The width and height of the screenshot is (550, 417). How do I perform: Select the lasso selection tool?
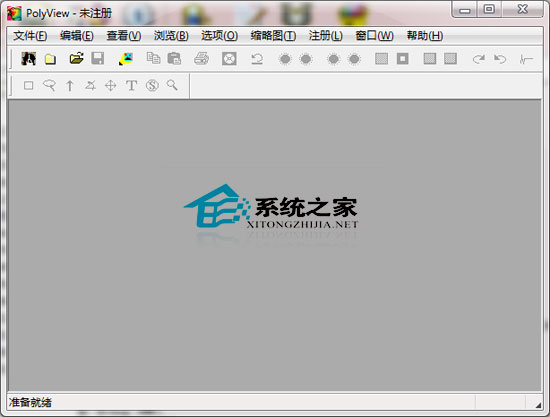pyautogui.click(x=49, y=85)
